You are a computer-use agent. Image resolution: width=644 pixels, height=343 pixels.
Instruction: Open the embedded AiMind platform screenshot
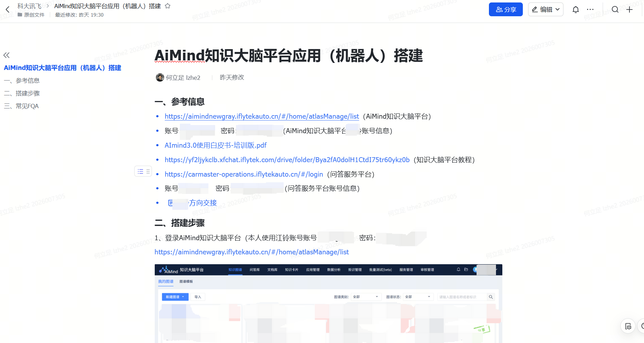pyautogui.click(x=328, y=303)
